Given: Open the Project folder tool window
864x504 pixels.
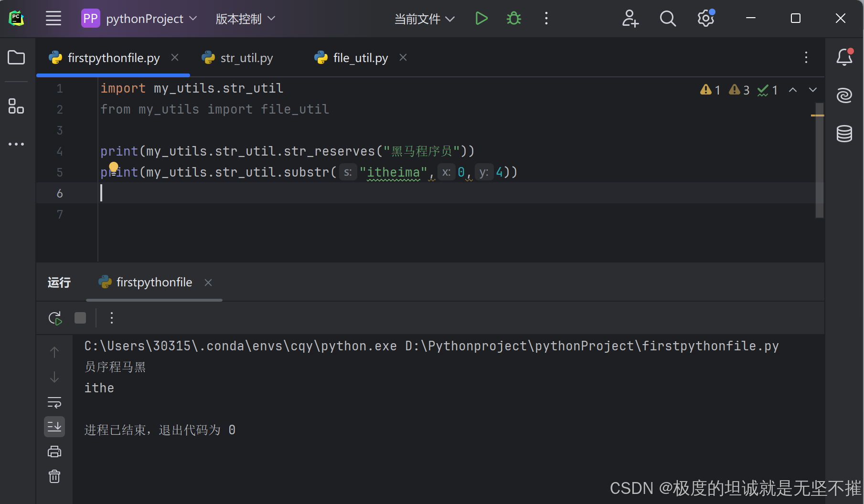Looking at the screenshot, I should (x=16, y=58).
